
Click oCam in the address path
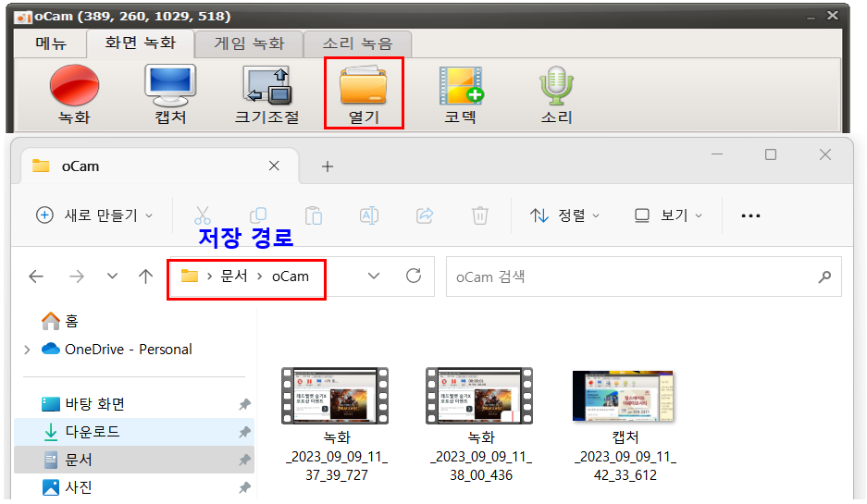pyautogui.click(x=291, y=277)
